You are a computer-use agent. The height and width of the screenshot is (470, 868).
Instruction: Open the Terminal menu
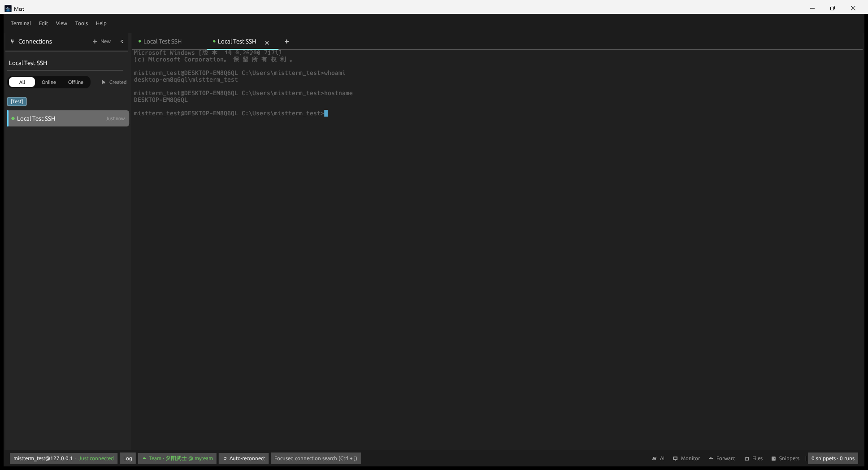pyautogui.click(x=21, y=23)
